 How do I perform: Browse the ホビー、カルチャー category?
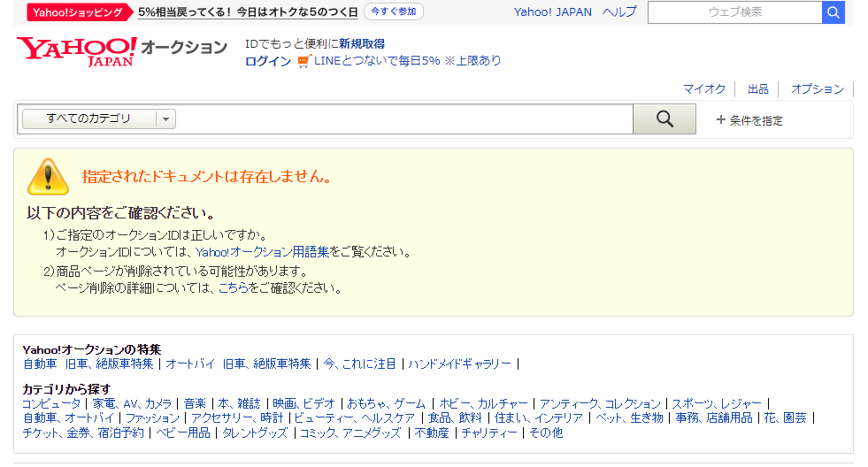483,404
